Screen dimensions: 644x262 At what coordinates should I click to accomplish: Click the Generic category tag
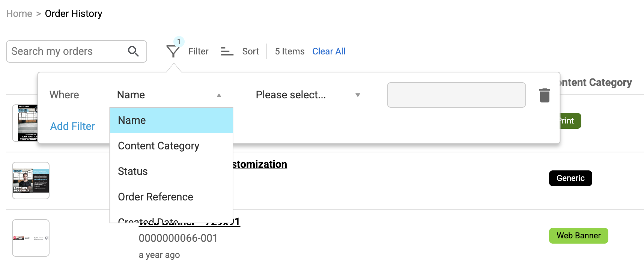point(570,178)
